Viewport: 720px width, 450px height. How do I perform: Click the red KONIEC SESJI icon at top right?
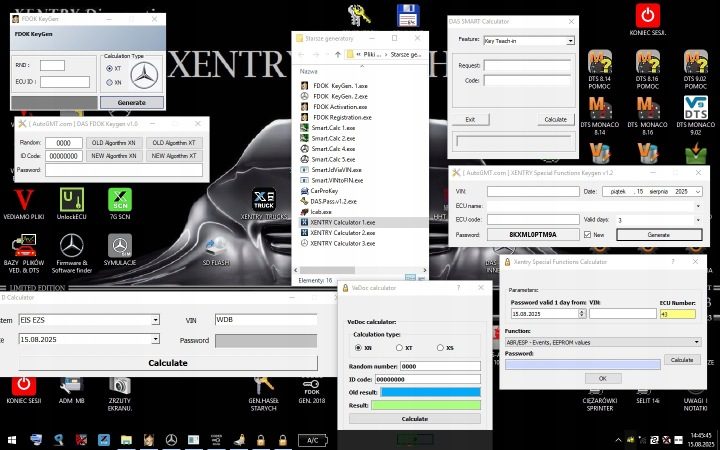648,20
